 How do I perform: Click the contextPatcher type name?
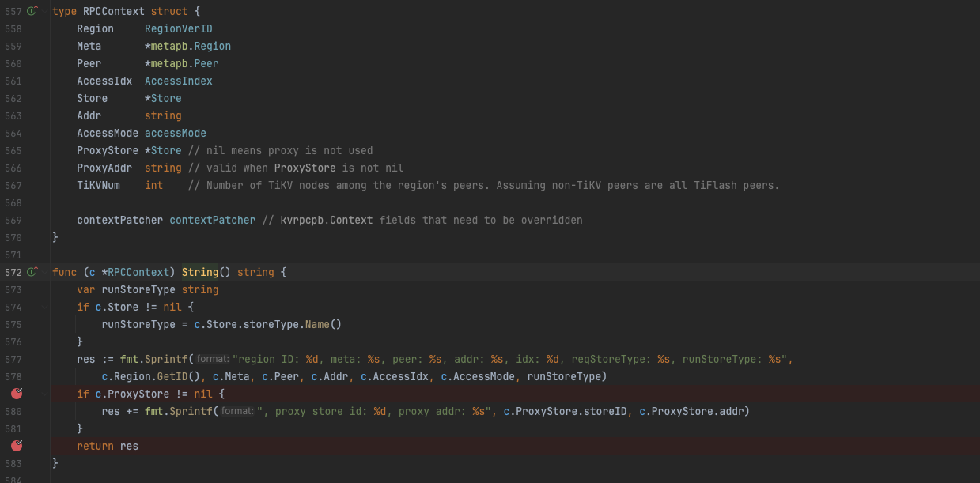click(212, 220)
